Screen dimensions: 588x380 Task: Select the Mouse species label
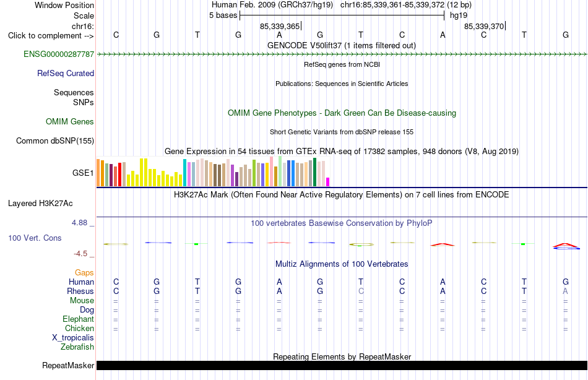tap(82, 301)
